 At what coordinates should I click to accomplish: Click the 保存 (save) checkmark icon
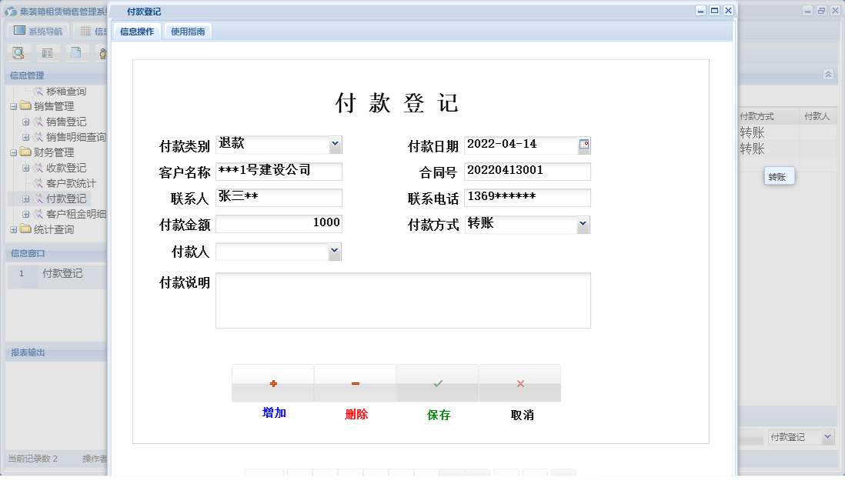(437, 382)
